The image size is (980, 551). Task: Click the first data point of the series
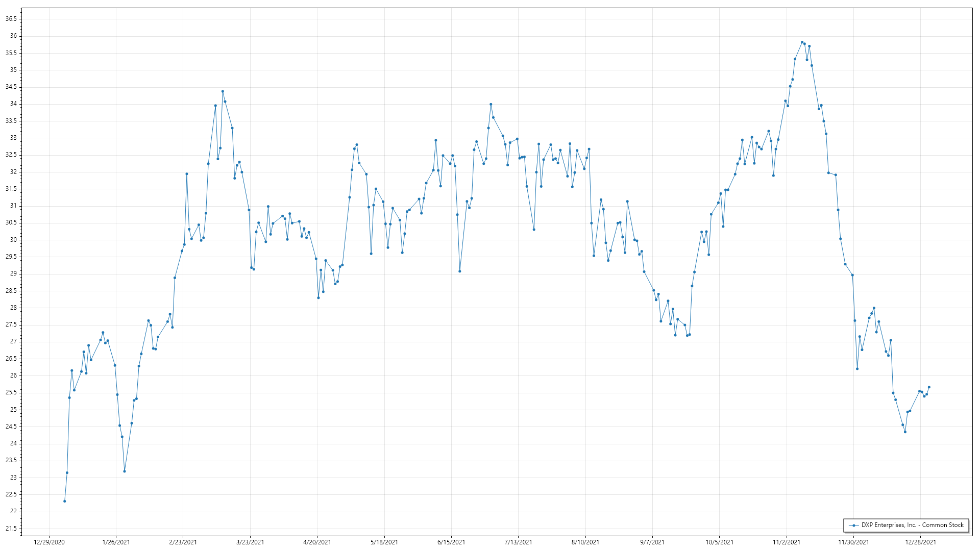[64, 501]
